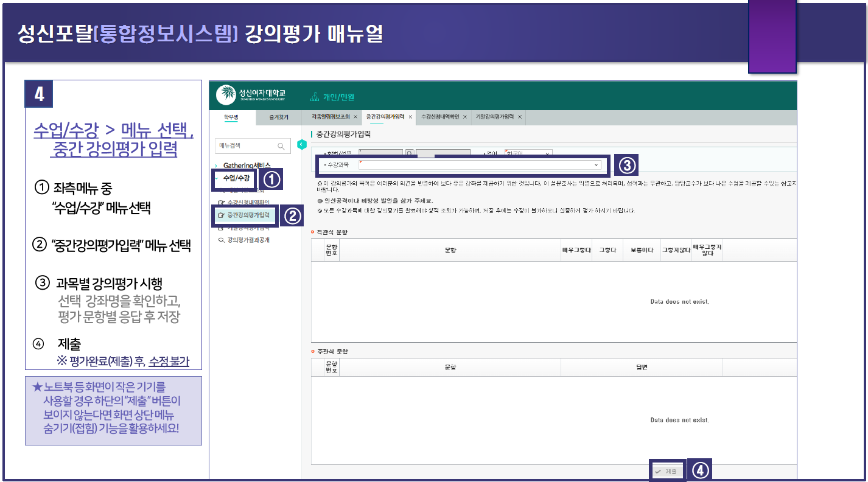Open the 수강과목 course dropdown
Image resolution: width=868 pixels, height=482 pixels.
595,165
